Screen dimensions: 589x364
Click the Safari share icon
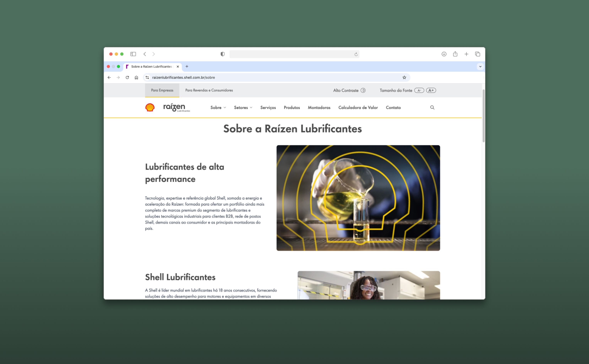coord(455,54)
